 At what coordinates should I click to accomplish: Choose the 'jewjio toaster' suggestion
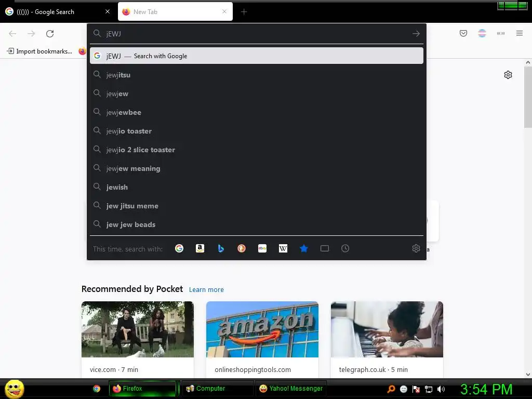point(257,130)
